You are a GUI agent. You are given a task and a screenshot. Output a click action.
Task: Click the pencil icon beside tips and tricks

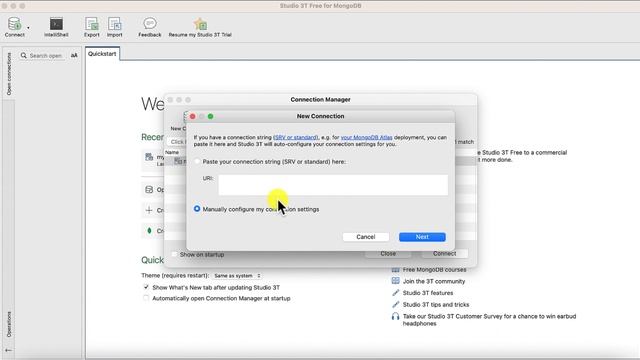point(396,304)
